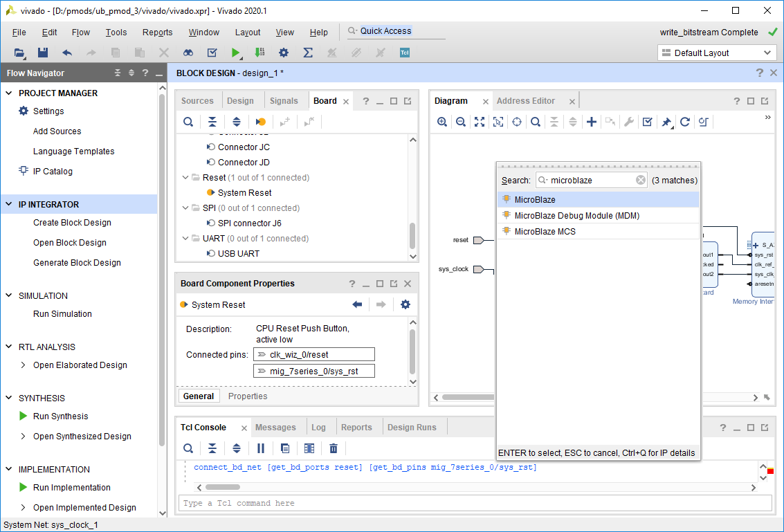The width and height of the screenshot is (784, 532).
Task: Open the Tcl toolbar icon
Action: tap(405, 53)
